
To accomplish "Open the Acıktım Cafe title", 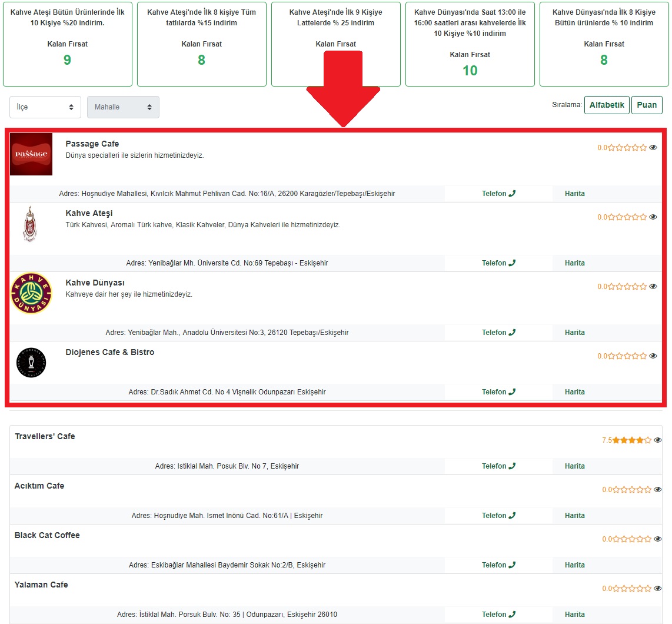I will [39, 486].
